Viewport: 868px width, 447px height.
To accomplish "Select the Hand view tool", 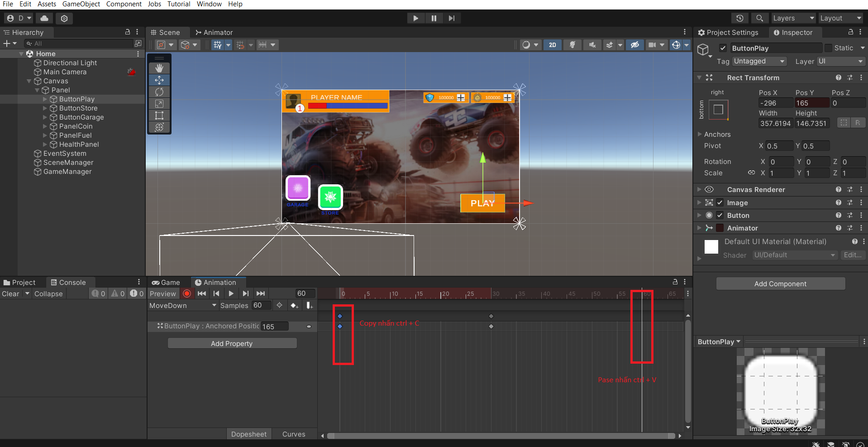I will pos(159,68).
